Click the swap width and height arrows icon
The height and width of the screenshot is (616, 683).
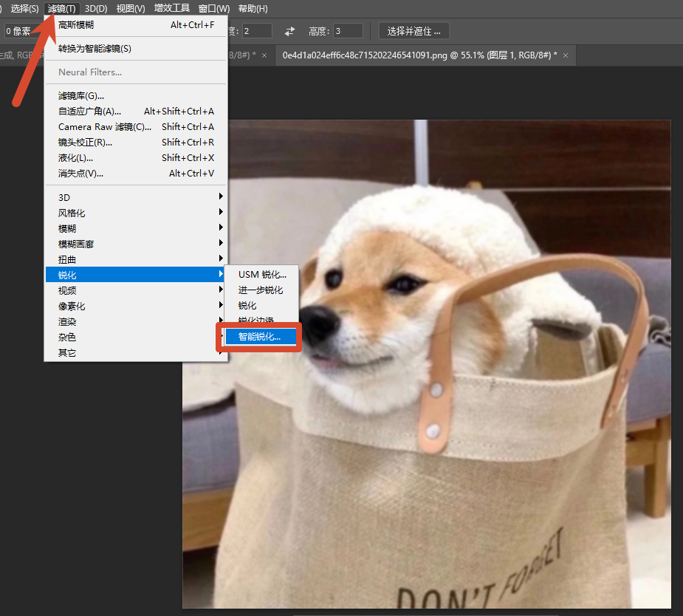[289, 31]
